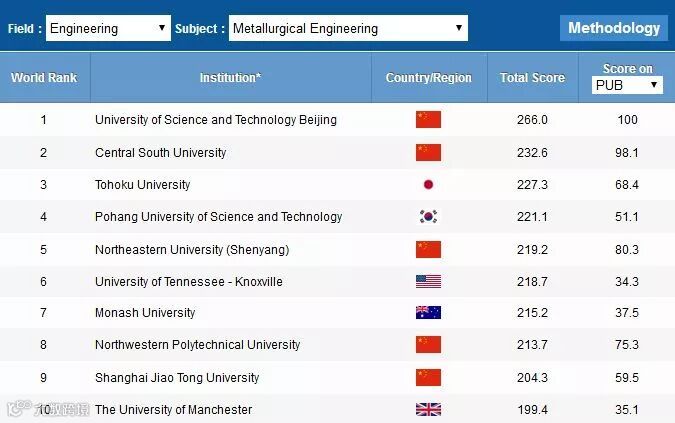
Task: Select PUB score 100
Action: [x=627, y=120]
